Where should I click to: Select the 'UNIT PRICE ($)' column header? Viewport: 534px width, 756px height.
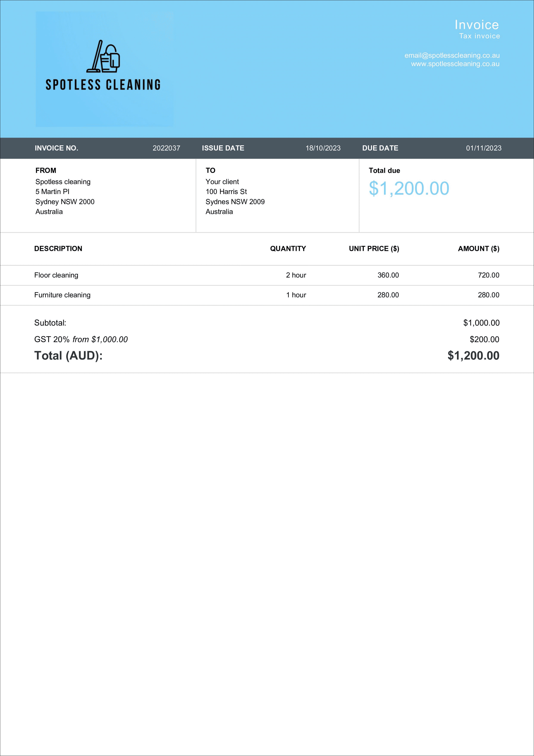[x=374, y=249]
